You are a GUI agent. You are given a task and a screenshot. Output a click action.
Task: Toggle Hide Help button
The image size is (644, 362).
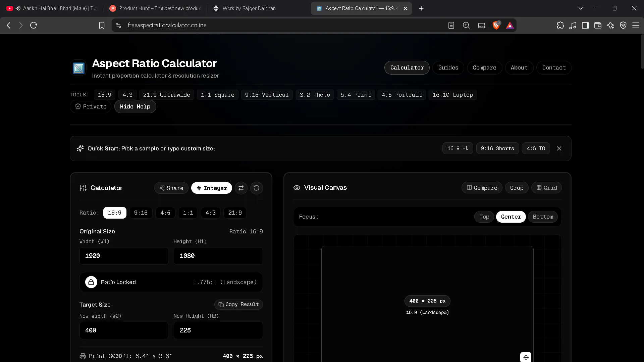[135, 106]
